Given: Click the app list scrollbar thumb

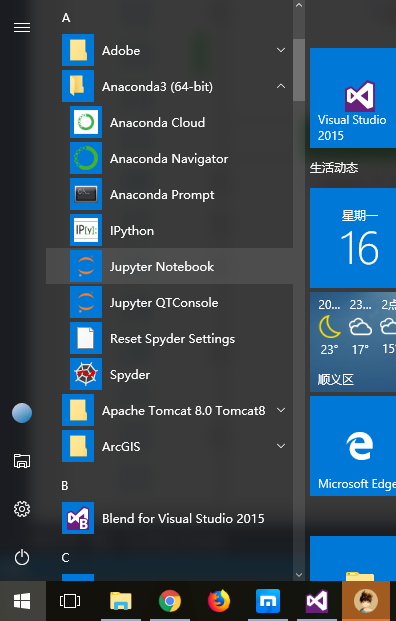Looking at the screenshot, I should click(299, 70).
